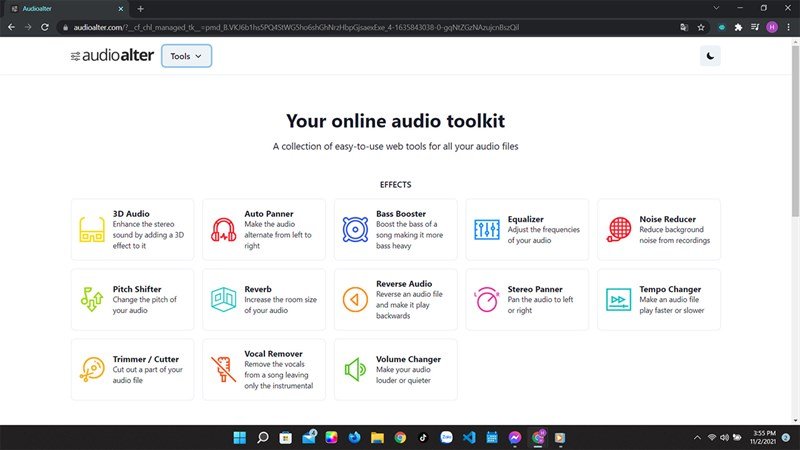Open the Audioalter browser tab
Screen dimensions: 800x450
tap(60, 8)
